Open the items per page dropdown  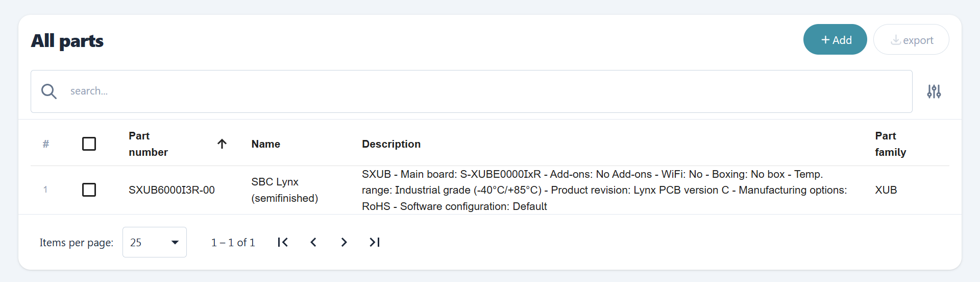click(x=155, y=242)
